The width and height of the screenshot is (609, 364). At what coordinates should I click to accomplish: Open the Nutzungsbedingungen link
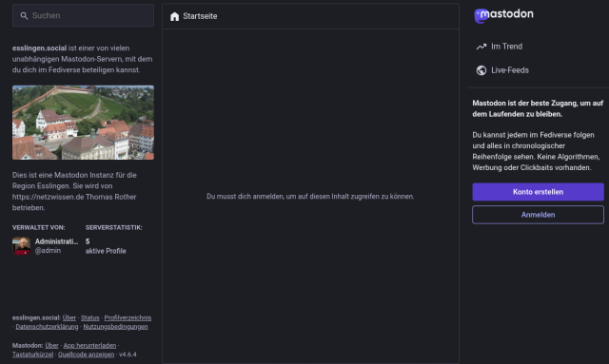[115, 327]
